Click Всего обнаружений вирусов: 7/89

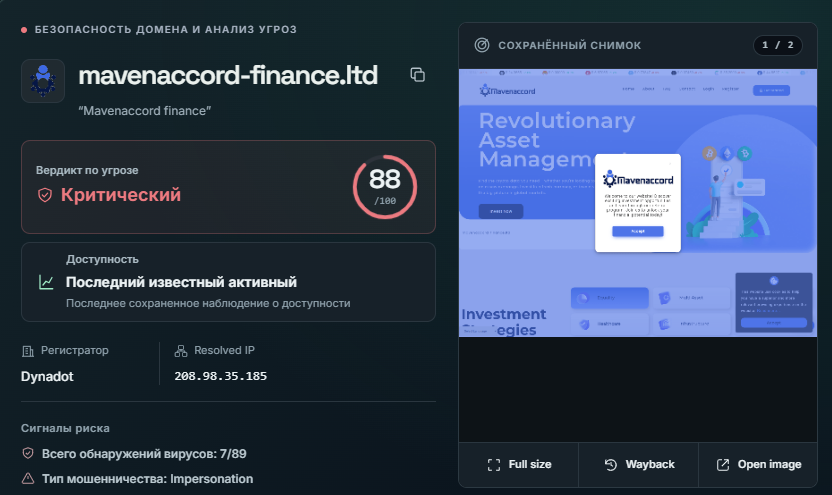(144, 454)
